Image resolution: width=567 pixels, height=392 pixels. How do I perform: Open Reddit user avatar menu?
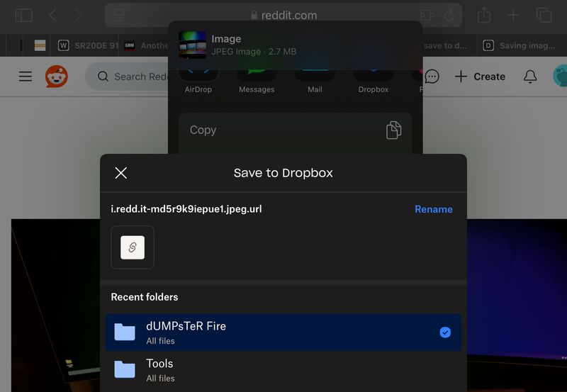click(560, 76)
